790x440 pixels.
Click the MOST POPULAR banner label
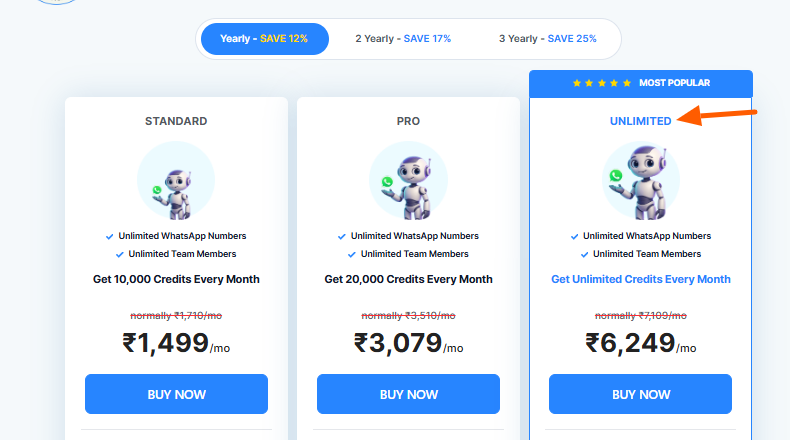tap(674, 83)
